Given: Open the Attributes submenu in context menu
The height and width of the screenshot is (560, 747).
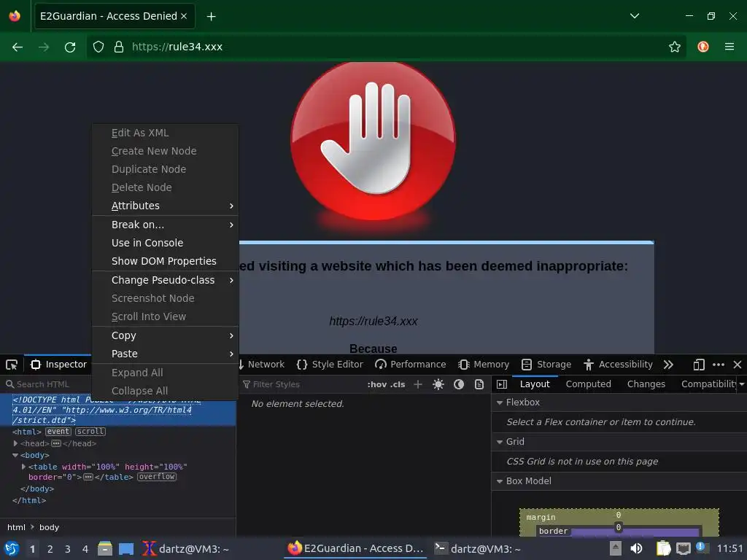Looking at the screenshot, I should pos(166,206).
